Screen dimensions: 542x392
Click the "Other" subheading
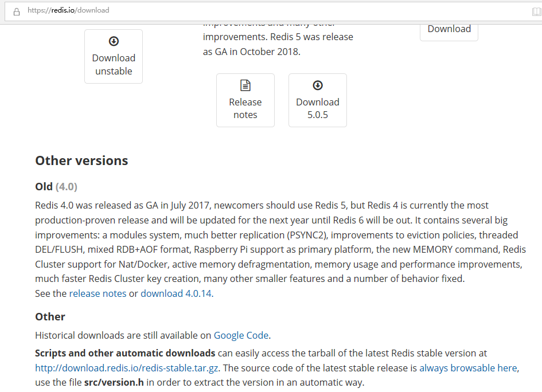[x=50, y=316]
